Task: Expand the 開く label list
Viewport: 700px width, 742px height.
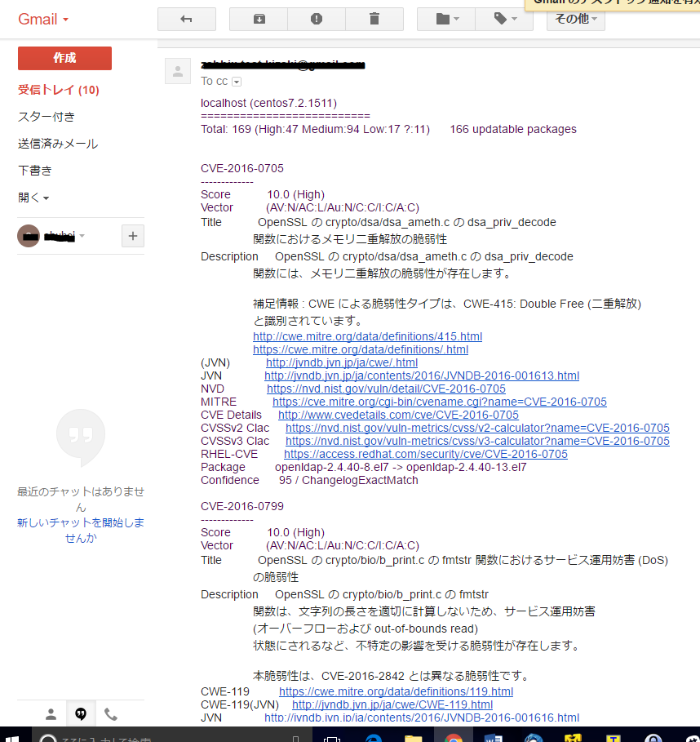Action: (x=33, y=198)
